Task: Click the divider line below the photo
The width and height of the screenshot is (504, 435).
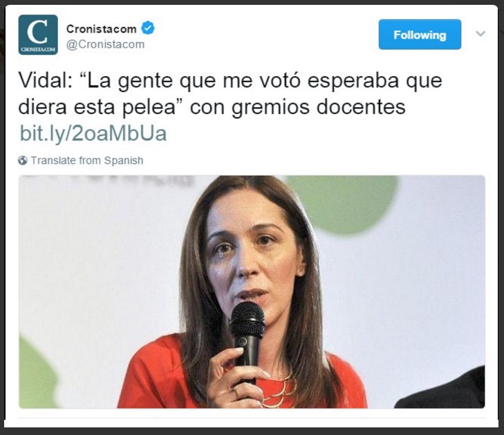Action: [x=252, y=418]
